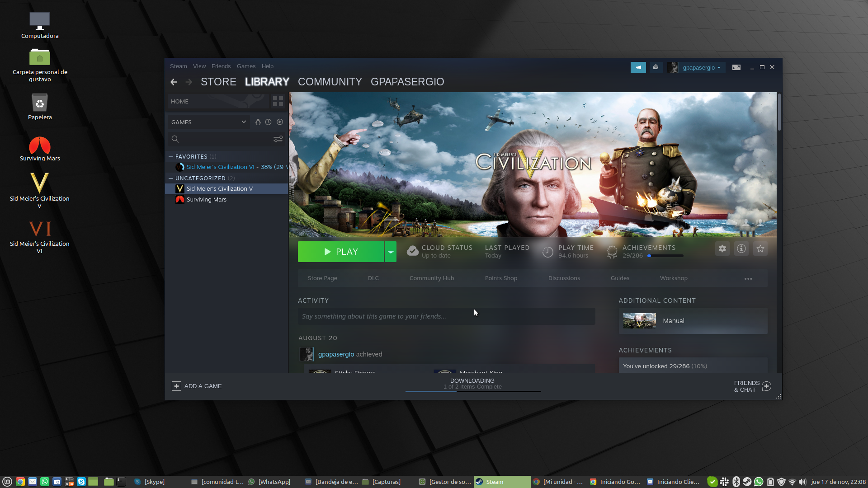The width and height of the screenshot is (868, 488).
Task: Open the DLC tab
Action: click(373, 278)
